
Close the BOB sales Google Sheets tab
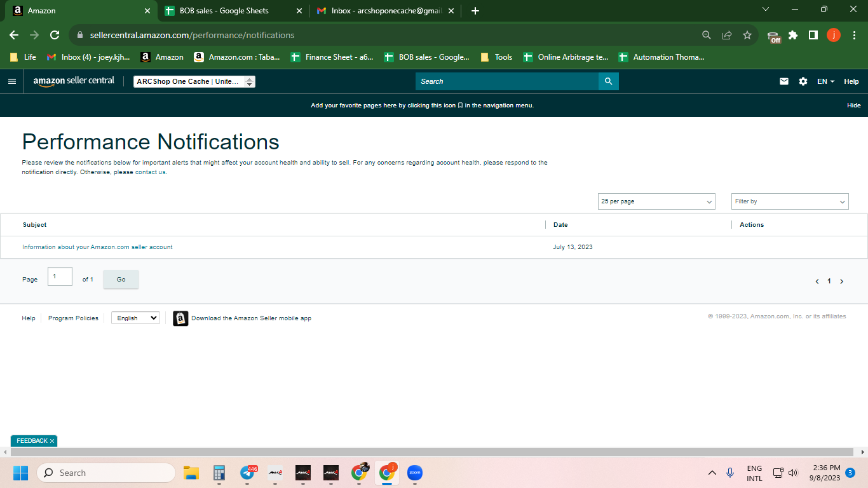(x=299, y=11)
